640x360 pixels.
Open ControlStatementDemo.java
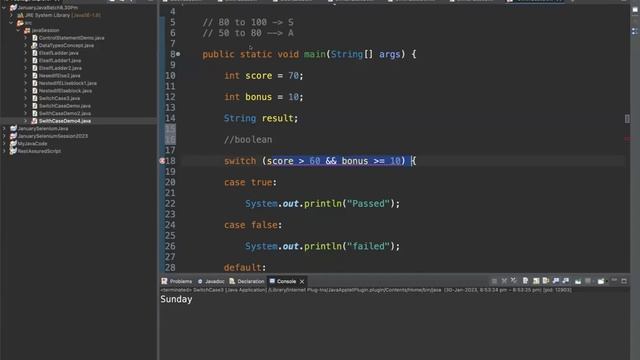71,38
